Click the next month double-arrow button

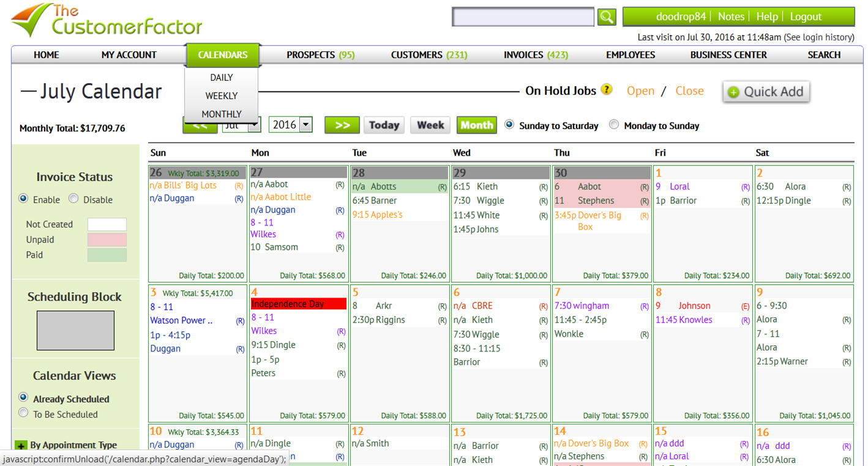pyautogui.click(x=342, y=125)
